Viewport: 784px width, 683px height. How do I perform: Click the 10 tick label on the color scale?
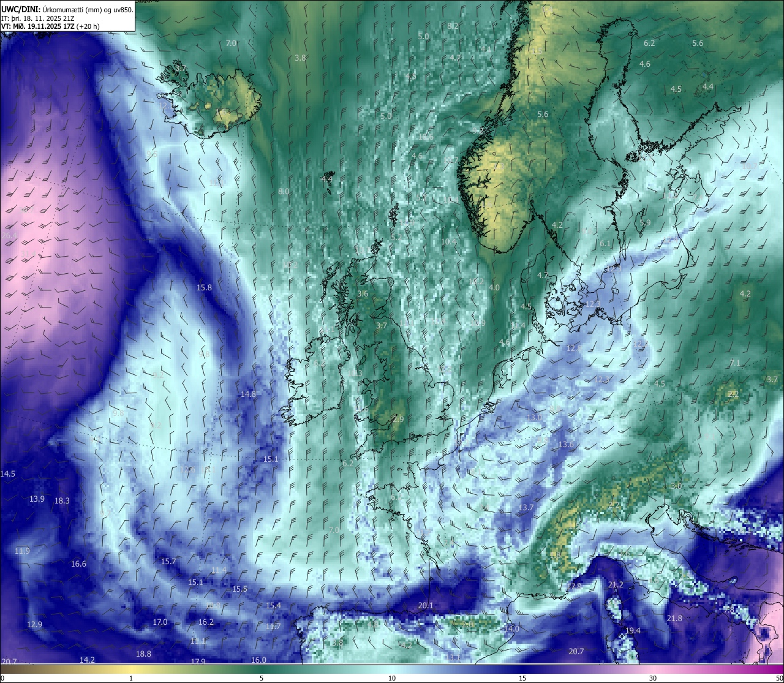[x=392, y=678]
